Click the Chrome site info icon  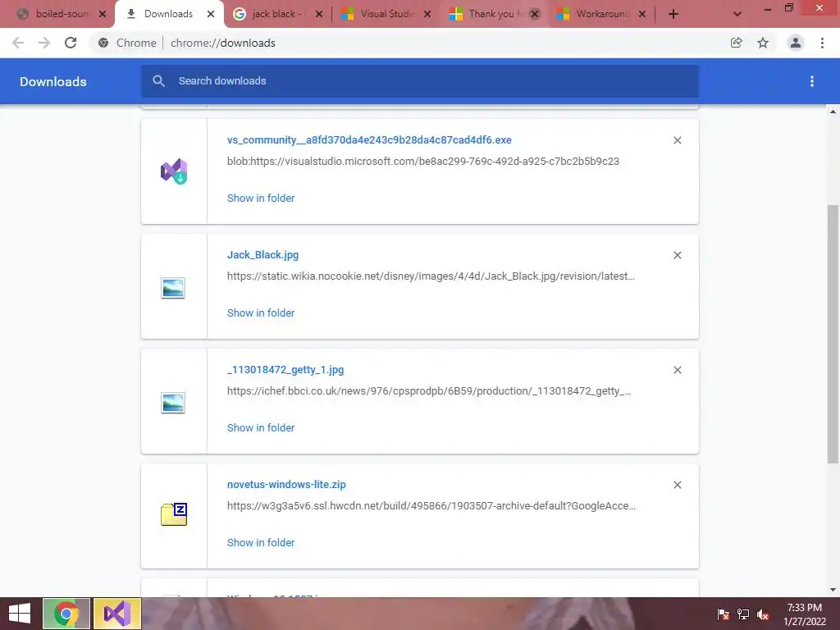click(103, 43)
